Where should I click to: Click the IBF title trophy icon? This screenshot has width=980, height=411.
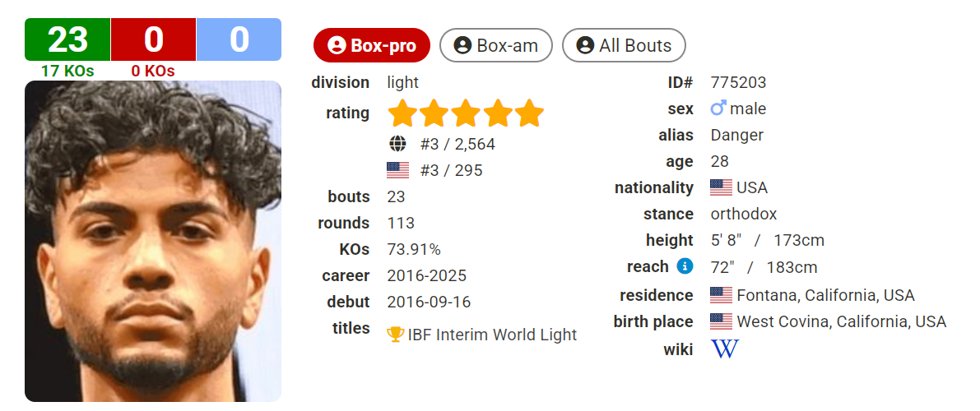396,335
